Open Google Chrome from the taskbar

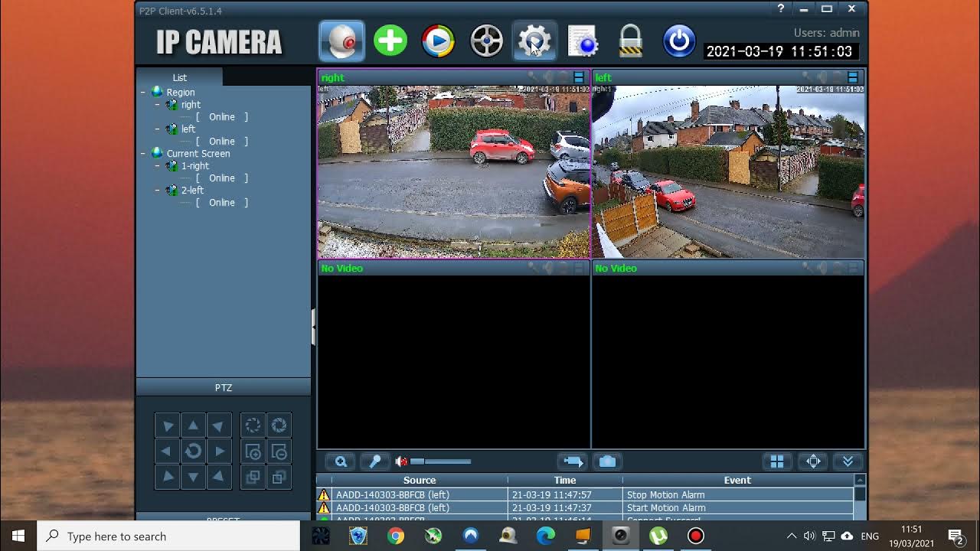click(396, 536)
